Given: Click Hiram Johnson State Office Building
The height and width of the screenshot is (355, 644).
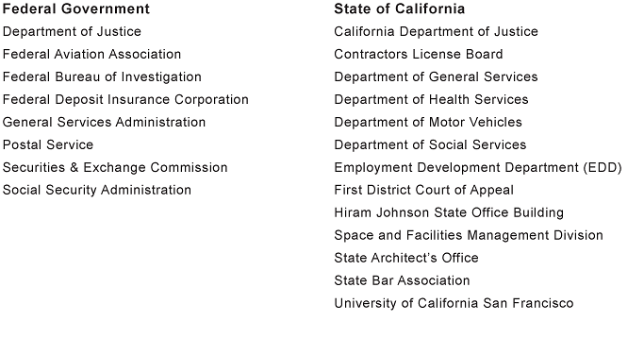Looking at the screenshot, I should [449, 212].
